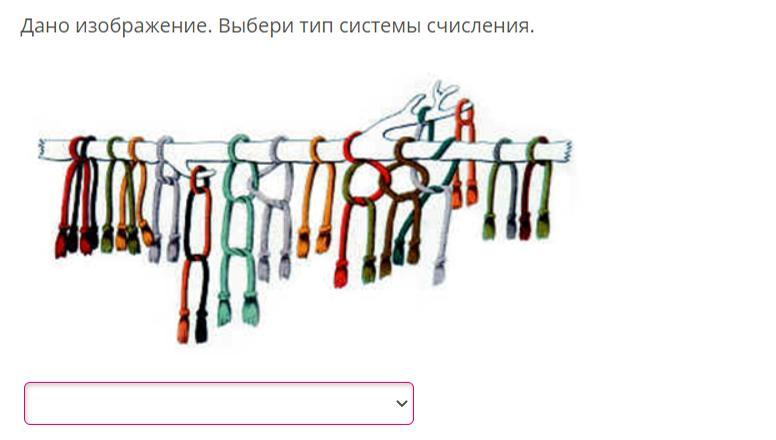Click the short red-orange cord at upper right
Viewport: 776px width, 440px height.
465,152
